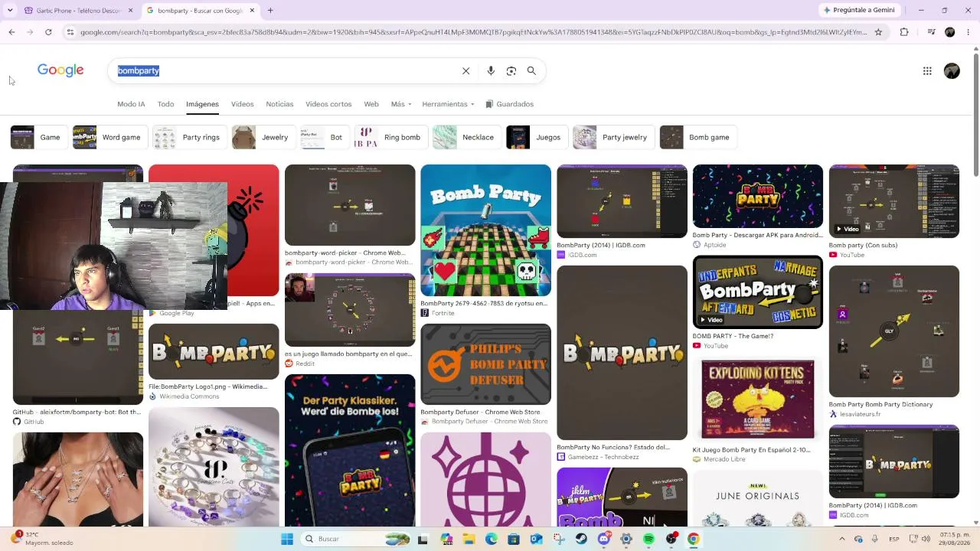Viewport: 980px width, 551px height.
Task: Filter images by the Juegos chip
Action: 537,138
